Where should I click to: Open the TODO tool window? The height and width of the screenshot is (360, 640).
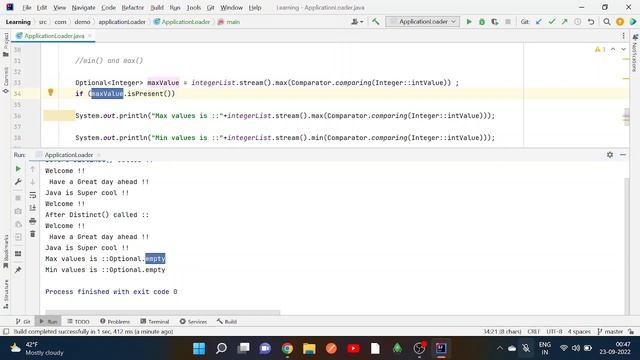pos(78,321)
